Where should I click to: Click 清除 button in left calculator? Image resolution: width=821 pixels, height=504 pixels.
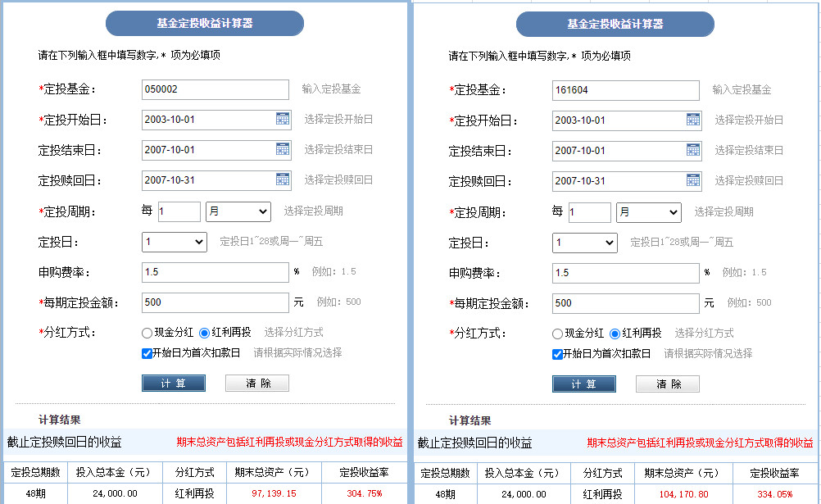click(x=257, y=383)
